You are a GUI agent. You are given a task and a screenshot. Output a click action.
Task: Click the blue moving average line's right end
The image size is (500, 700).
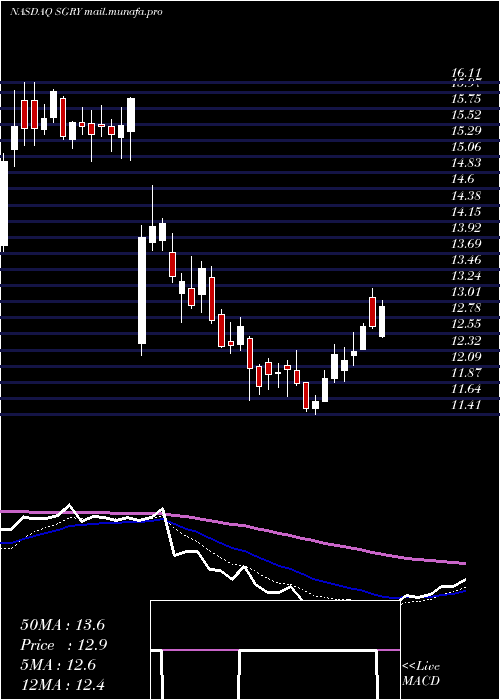coord(463,591)
